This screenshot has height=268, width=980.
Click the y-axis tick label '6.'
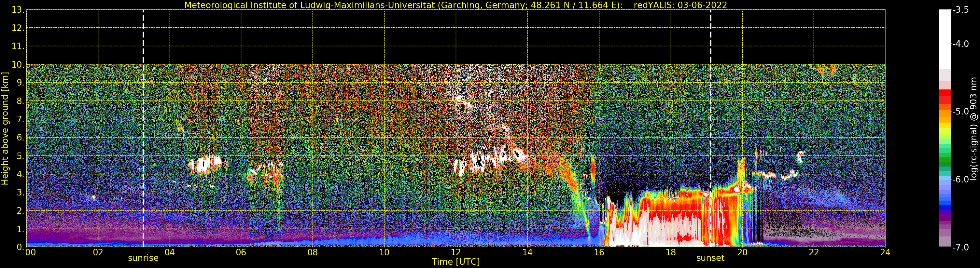pos(20,138)
